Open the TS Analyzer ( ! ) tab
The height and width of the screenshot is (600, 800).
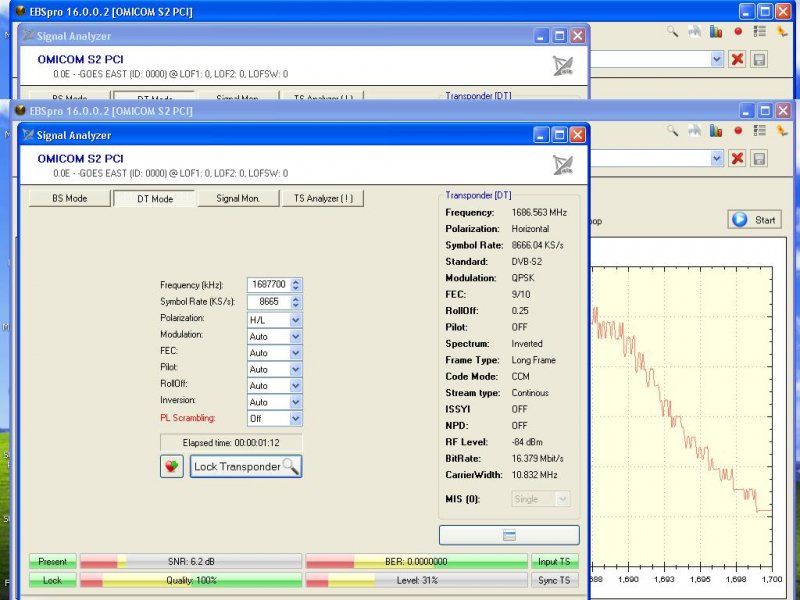click(322, 199)
